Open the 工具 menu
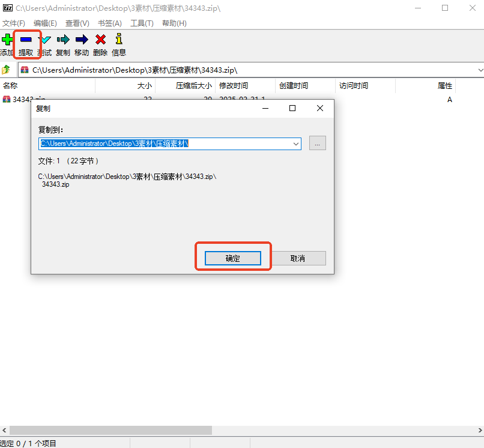 point(141,23)
